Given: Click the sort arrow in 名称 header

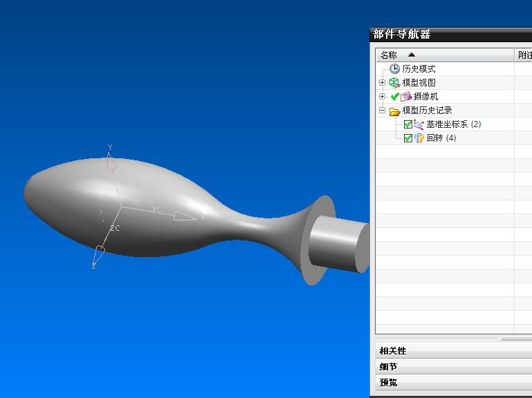Looking at the screenshot, I should click(x=412, y=55).
